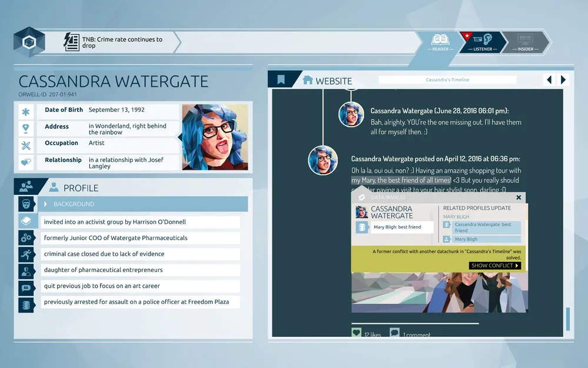The width and height of the screenshot is (588, 368).
Task: Go back with the left arrow
Action: 549,79
